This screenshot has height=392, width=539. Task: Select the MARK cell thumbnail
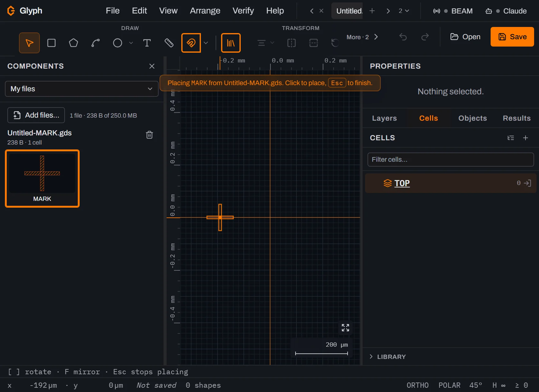click(x=42, y=179)
